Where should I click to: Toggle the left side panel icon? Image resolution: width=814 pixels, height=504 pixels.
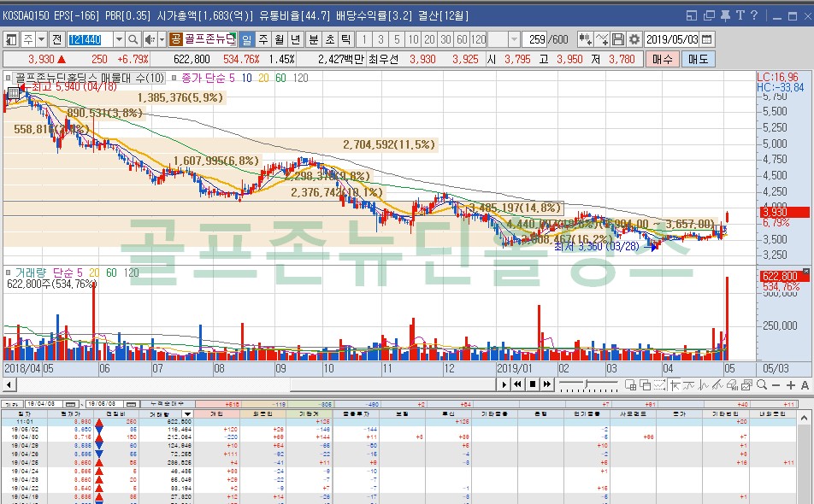(x=11, y=39)
